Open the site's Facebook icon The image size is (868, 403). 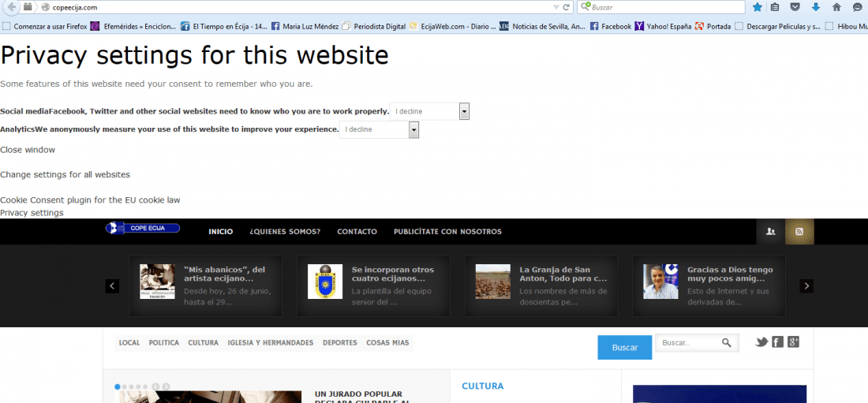point(778,342)
